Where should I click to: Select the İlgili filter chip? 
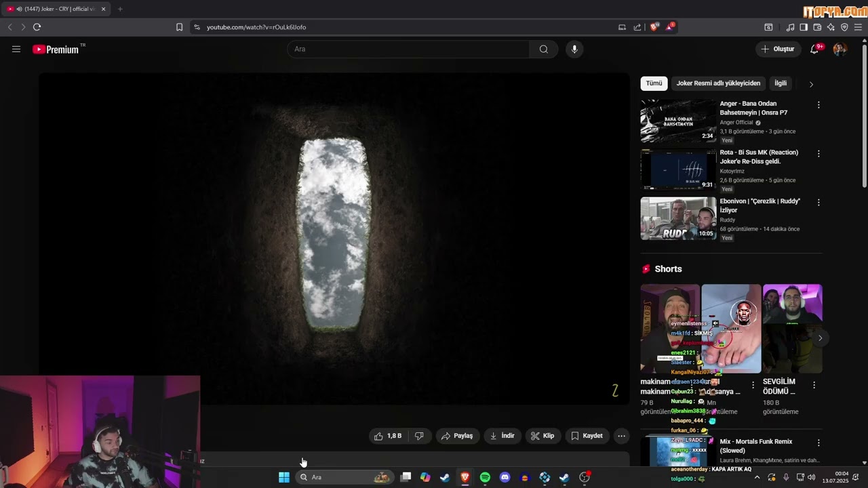click(781, 83)
